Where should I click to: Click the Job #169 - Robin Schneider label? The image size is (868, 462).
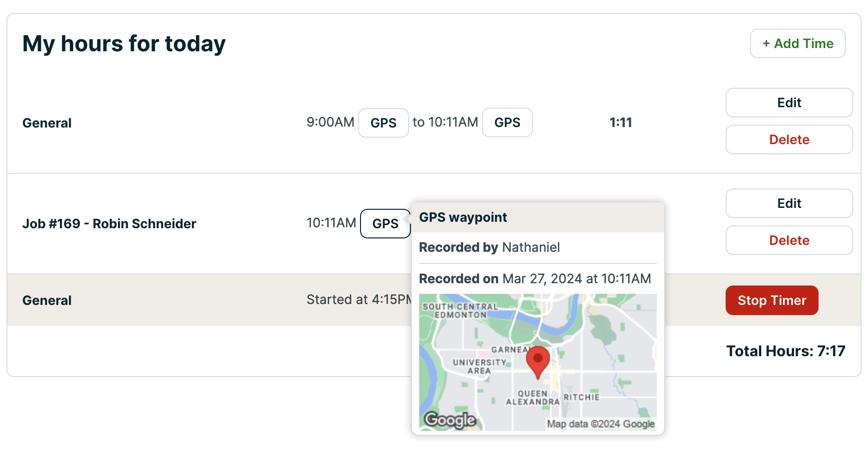(109, 224)
